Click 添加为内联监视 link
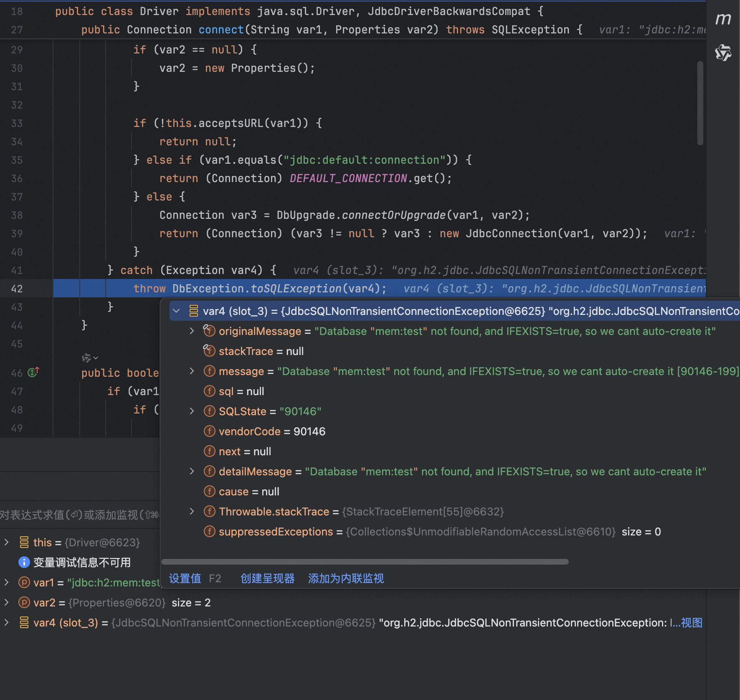740x700 pixels. [x=346, y=578]
